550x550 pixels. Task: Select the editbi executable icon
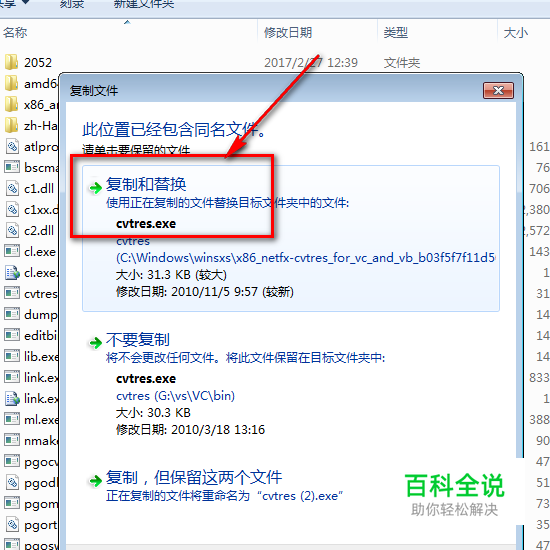[x=12, y=335]
